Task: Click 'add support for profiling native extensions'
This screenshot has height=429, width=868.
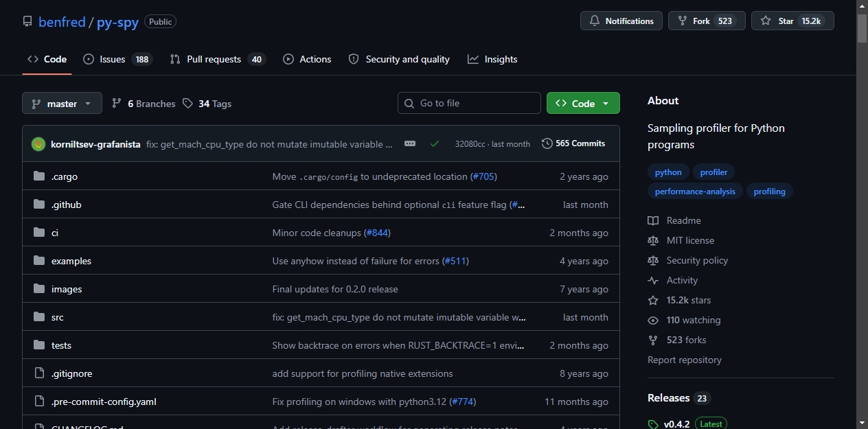Action: pos(363,373)
